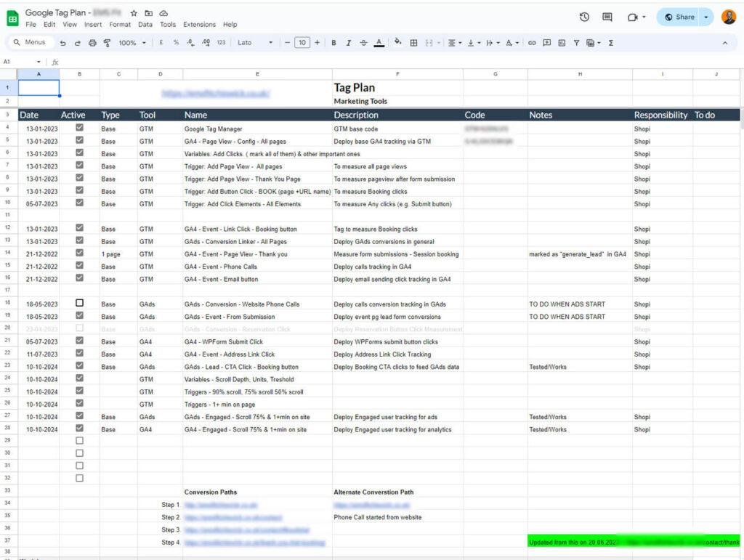Image resolution: width=744 pixels, height=560 pixels.
Task: Tick the empty checkbox in row 29
Action: (79, 440)
